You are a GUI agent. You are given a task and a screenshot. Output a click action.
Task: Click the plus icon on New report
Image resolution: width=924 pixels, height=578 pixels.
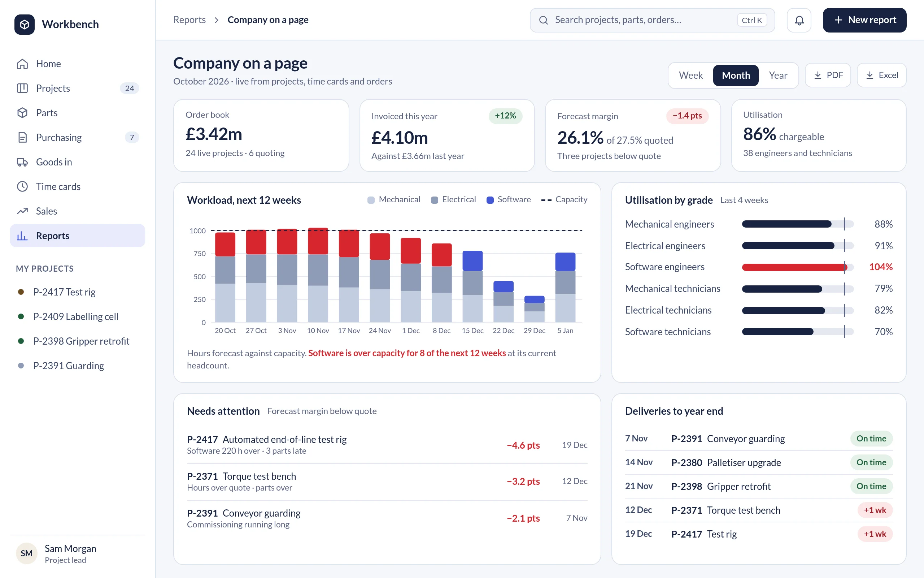[x=838, y=20]
